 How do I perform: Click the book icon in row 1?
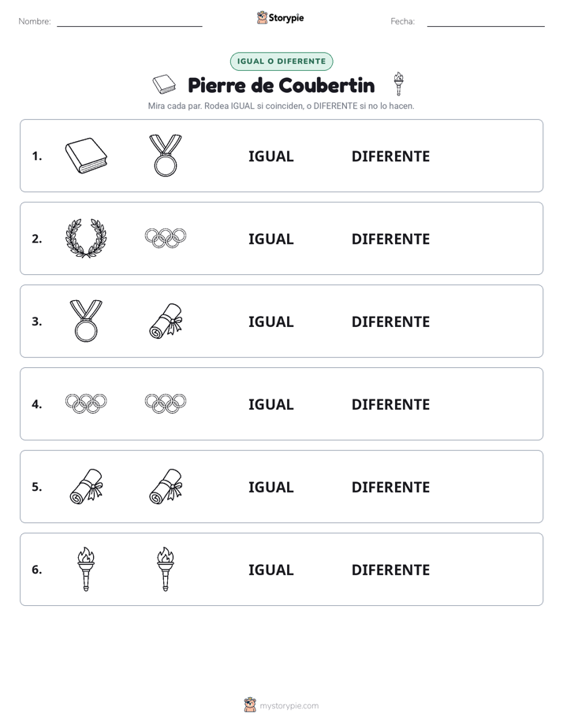point(86,155)
